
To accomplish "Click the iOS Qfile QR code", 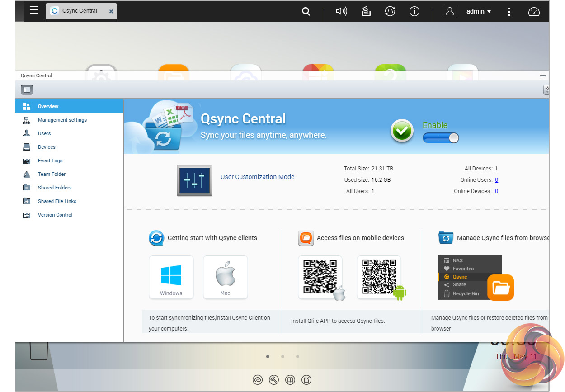I will (x=320, y=277).
